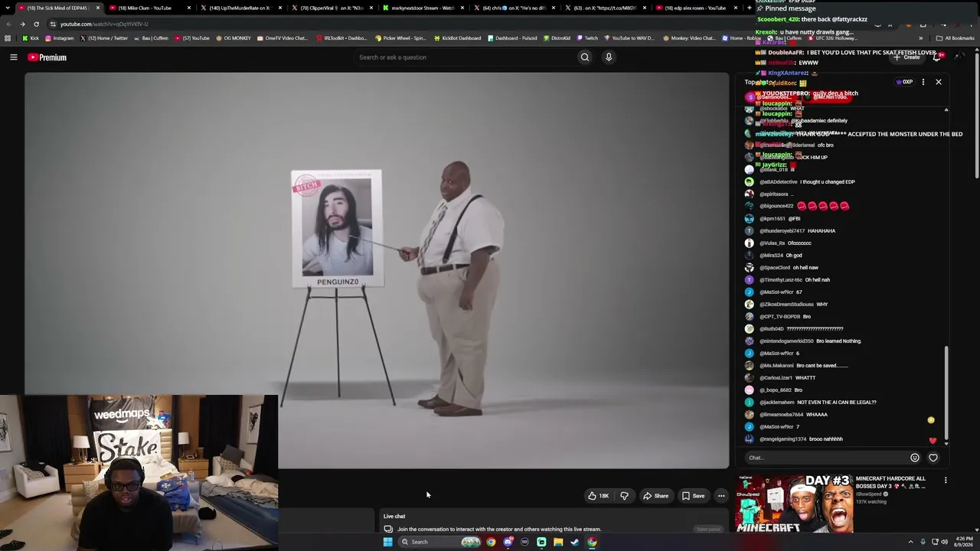Dislike the video with the thumbs-down button
The width and height of the screenshot is (980, 551).
(624, 496)
